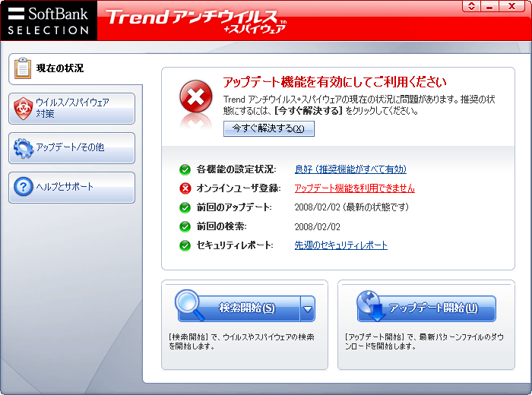Click the 前回の検索 date value
The image size is (532, 395).
point(317,226)
